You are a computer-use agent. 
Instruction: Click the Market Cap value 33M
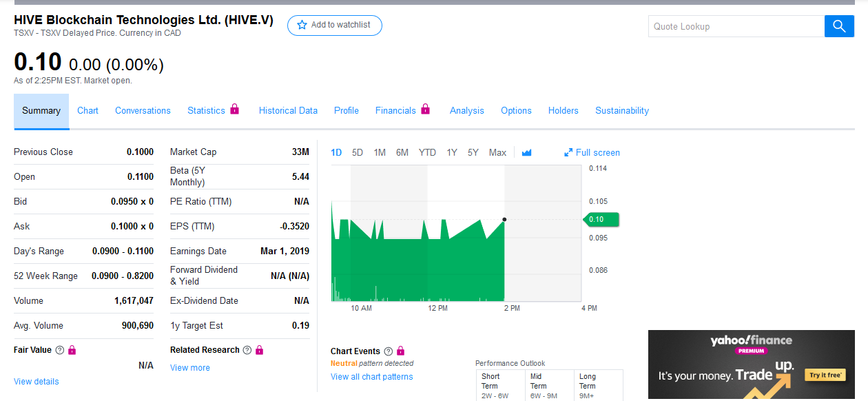coord(300,152)
